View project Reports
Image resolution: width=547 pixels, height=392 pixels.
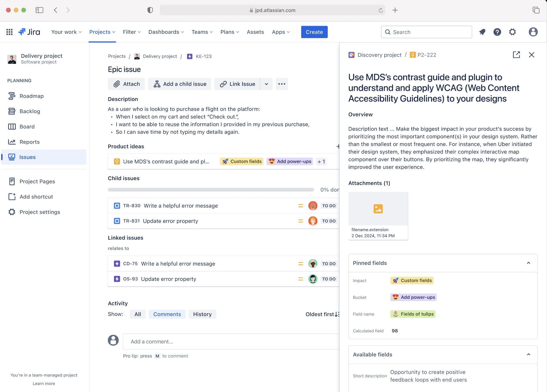[x=29, y=142]
